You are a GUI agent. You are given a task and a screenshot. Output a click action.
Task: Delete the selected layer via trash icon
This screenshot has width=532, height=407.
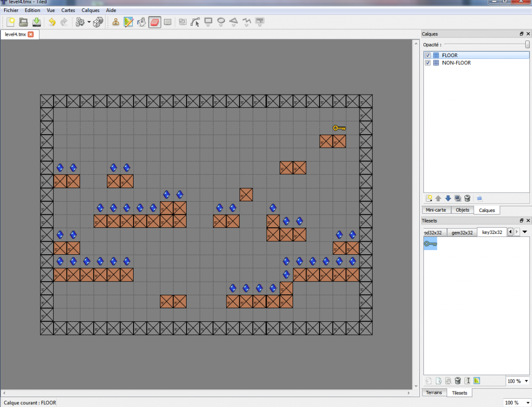(x=467, y=198)
